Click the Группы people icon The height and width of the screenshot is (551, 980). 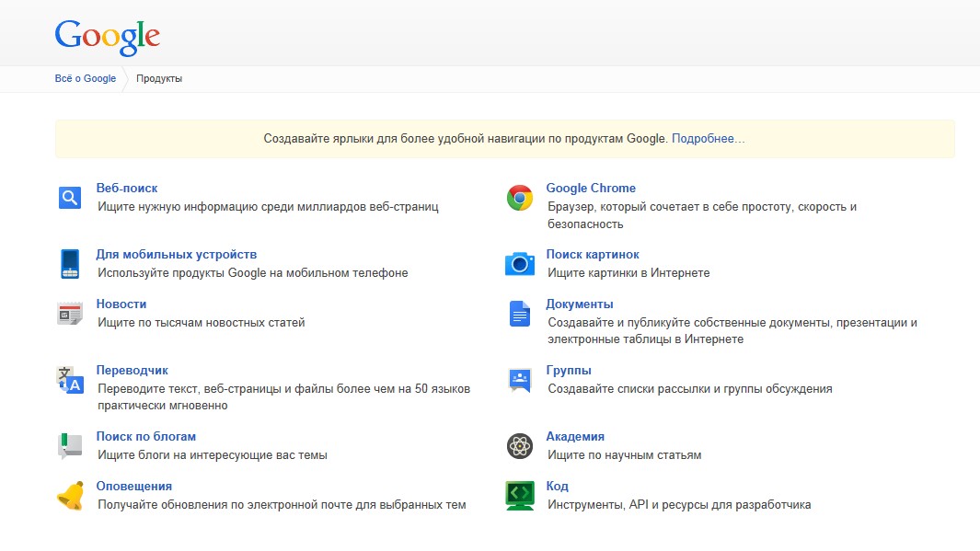coord(520,381)
